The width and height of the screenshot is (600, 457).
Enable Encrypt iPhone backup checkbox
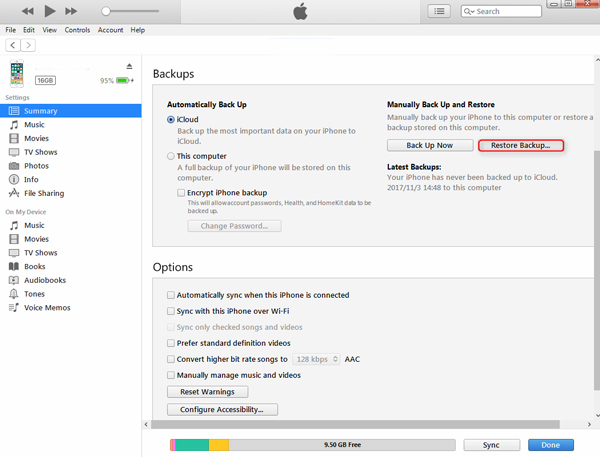tap(181, 193)
